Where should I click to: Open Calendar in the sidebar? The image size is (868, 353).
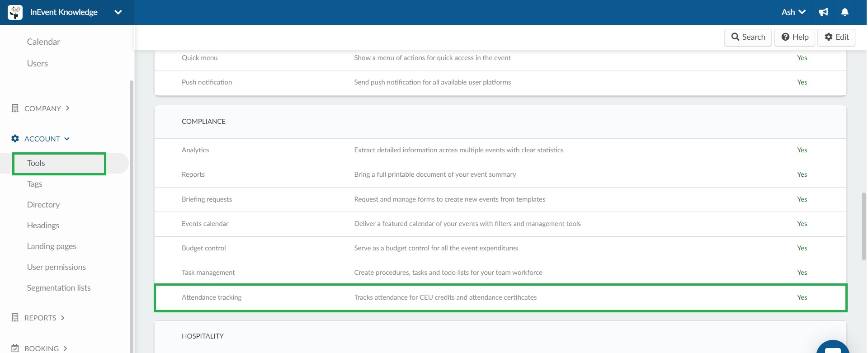43,42
